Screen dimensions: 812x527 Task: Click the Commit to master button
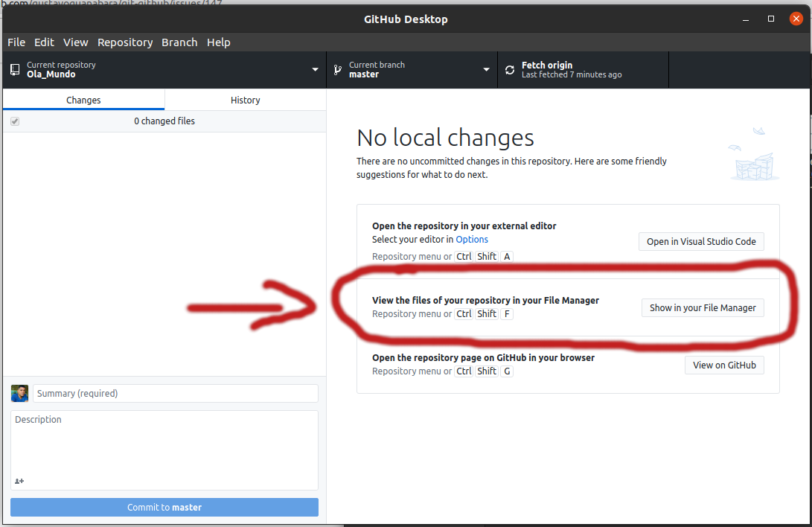pyautogui.click(x=164, y=507)
